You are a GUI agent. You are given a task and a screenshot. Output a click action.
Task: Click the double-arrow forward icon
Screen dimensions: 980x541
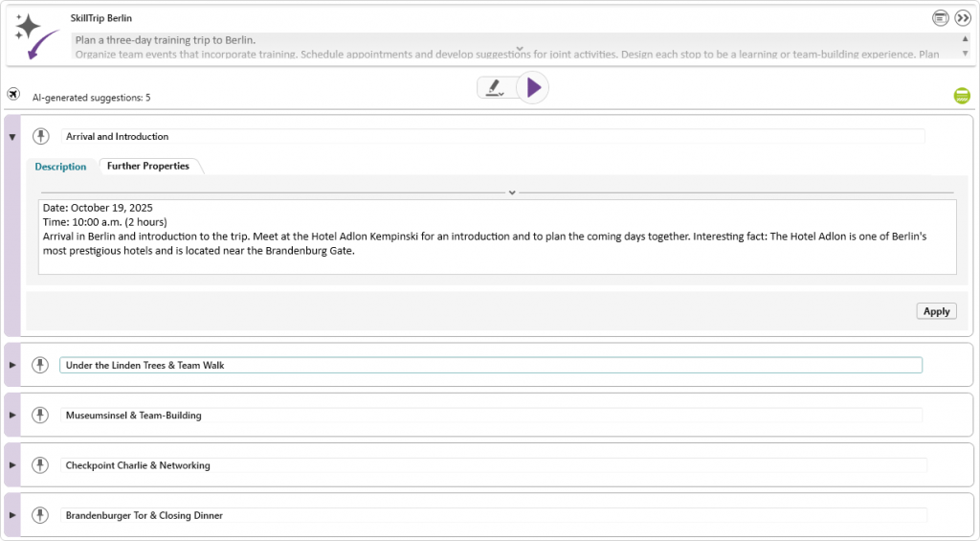click(x=963, y=18)
